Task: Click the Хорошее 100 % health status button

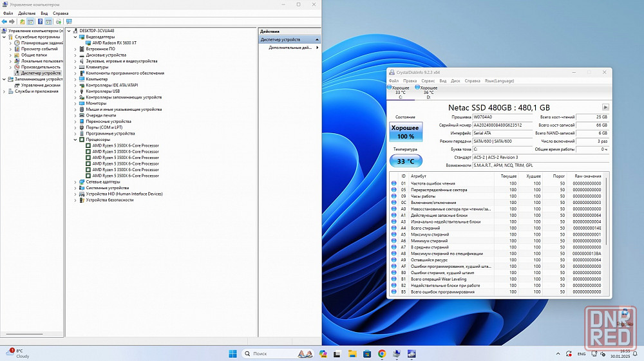Action: click(406, 132)
